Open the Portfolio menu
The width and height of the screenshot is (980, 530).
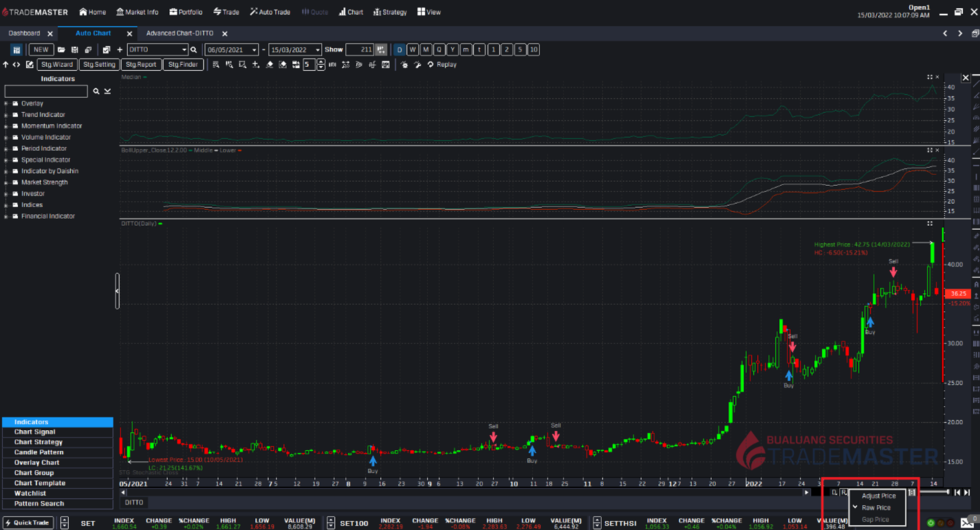click(186, 12)
